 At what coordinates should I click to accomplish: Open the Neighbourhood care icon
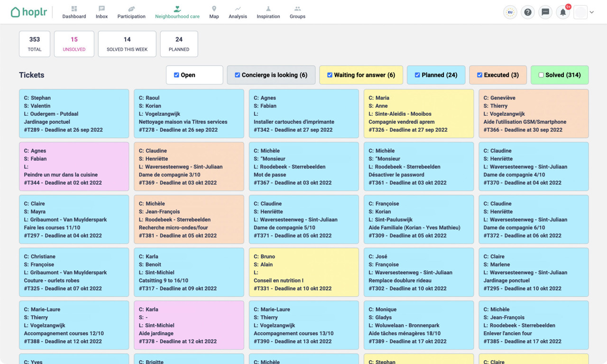coord(177,9)
